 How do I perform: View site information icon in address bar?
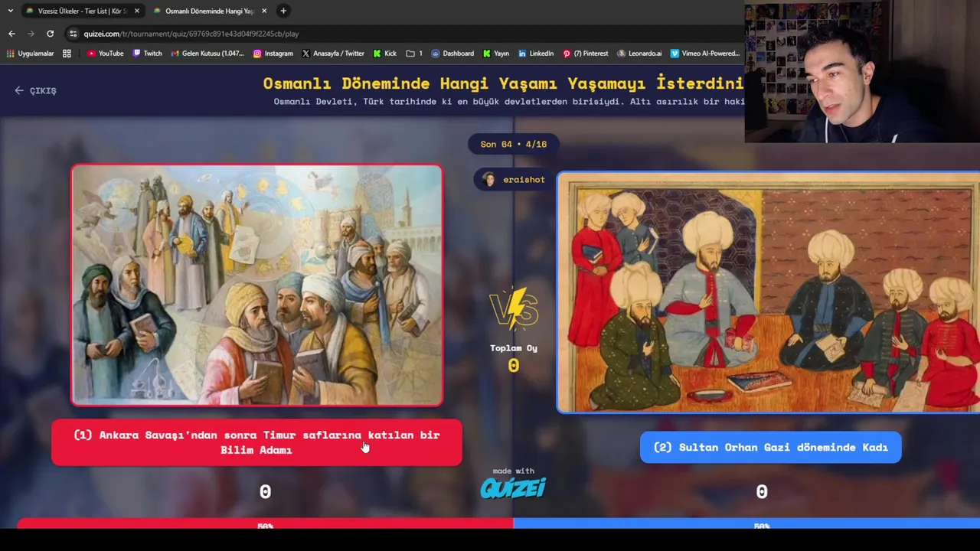[73, 34]
